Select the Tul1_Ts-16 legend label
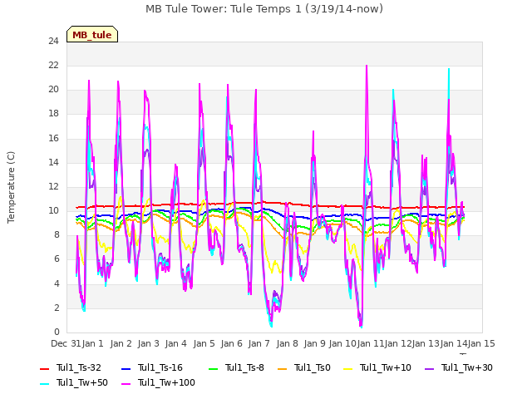 pos(160,367)
